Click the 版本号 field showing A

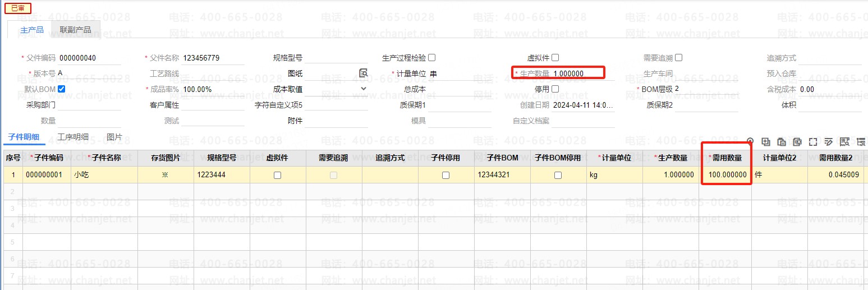(90, 73)
